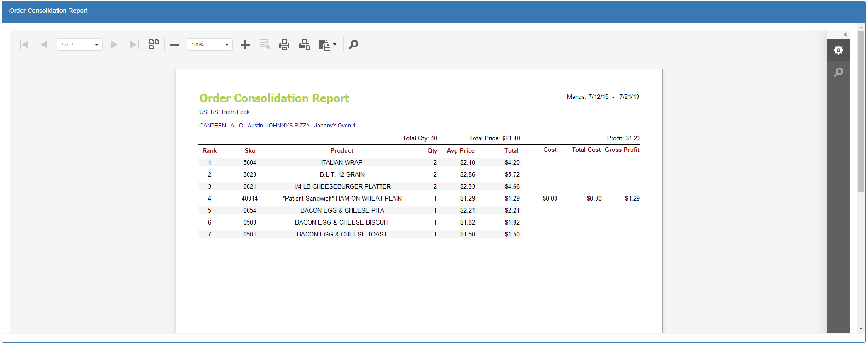Click total value '$4.66'
Viewport: 868px width, 346px height.
point(512,186)
